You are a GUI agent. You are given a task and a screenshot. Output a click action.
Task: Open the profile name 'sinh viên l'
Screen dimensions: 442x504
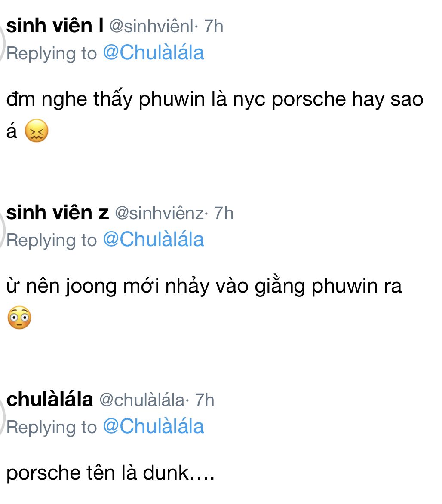point(55,26)
